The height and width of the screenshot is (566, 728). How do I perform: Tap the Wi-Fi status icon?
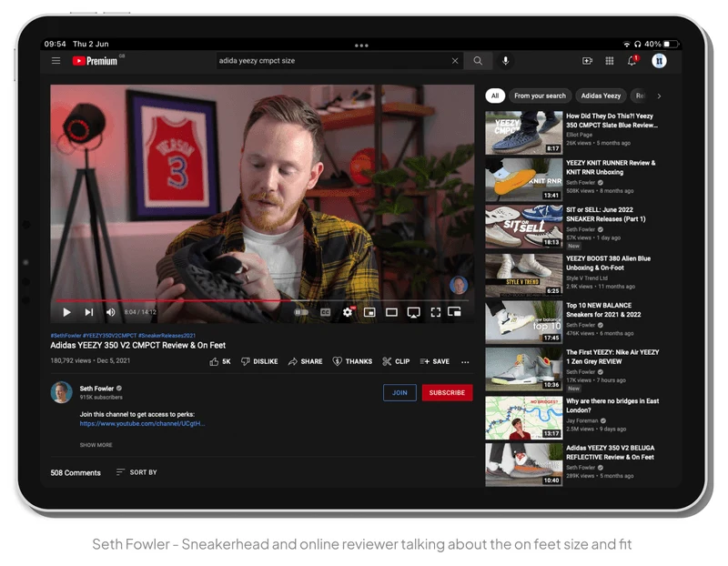(627, 44)
